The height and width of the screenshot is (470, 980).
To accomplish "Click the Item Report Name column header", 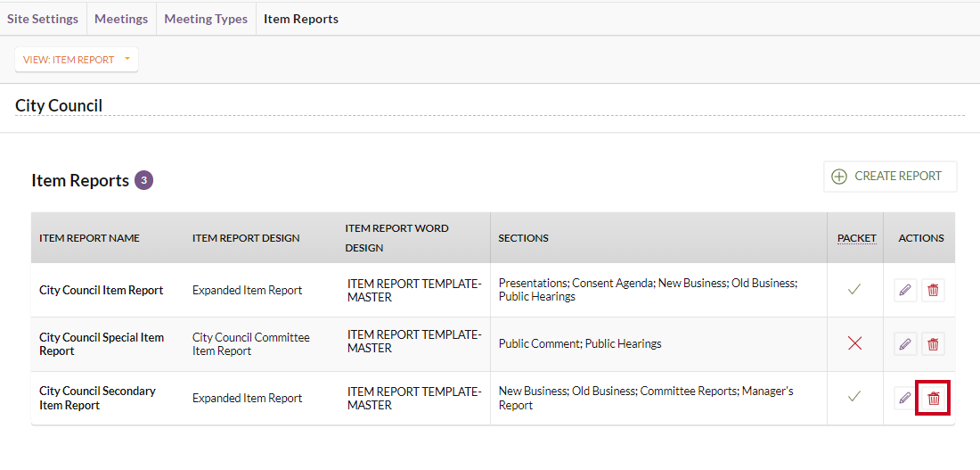I will [x=89, y=238].
